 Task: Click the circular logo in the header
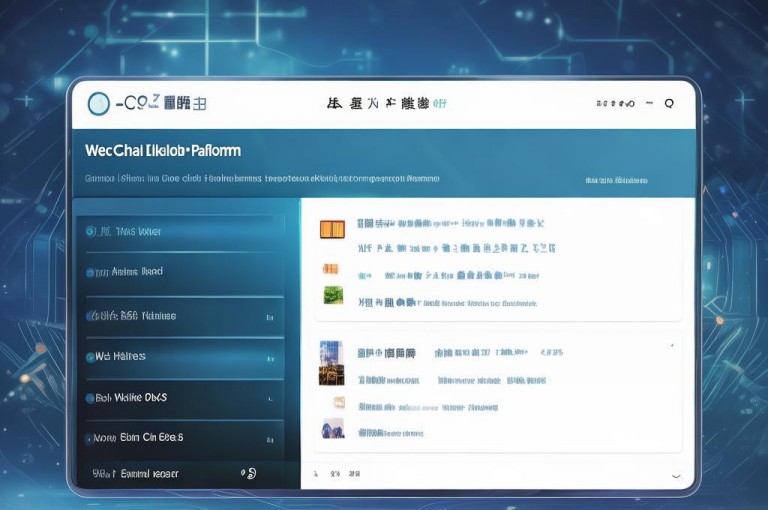click(x=98, y=104)
